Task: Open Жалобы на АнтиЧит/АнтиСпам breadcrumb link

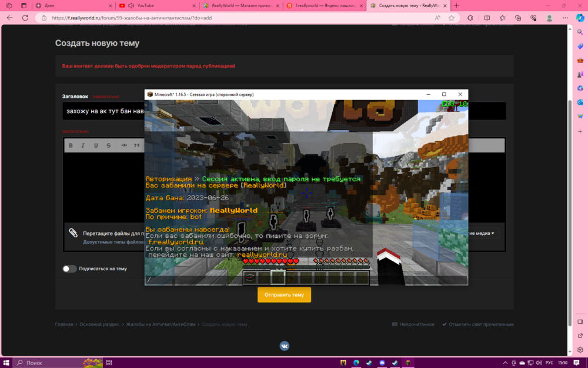Action: [161, 324]
